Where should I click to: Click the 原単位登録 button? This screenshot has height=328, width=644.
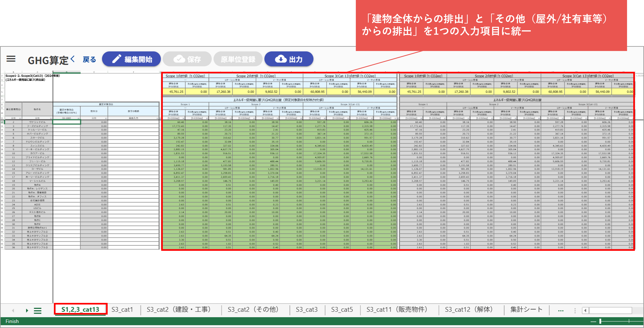(x=238, y=59)
